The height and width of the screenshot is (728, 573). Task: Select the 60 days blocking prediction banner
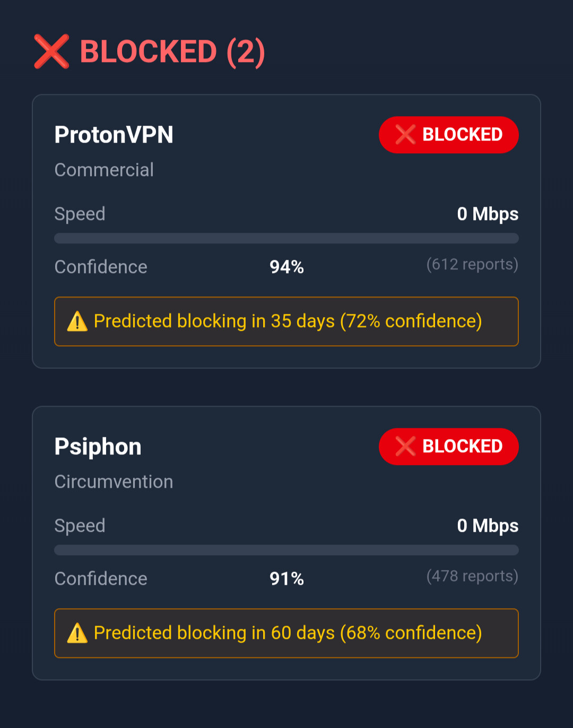pos(286,633)
